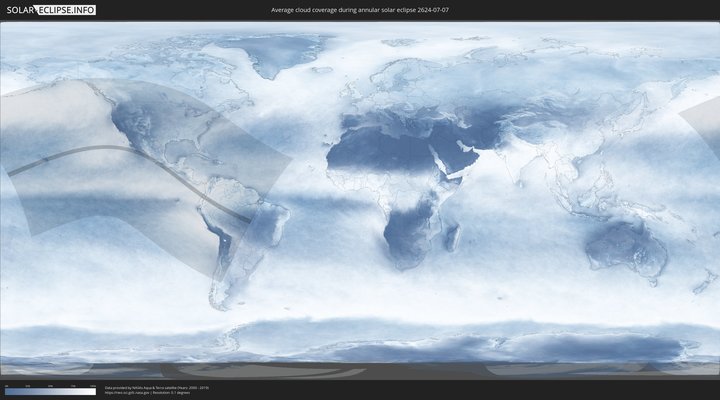Click the 'Data provided by' attribution line

157,388
